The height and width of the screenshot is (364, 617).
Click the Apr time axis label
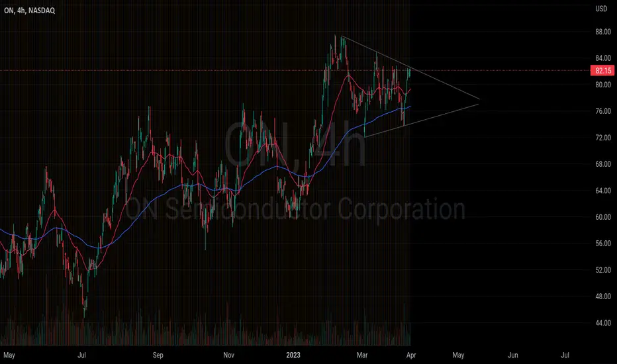pos(411,355)
